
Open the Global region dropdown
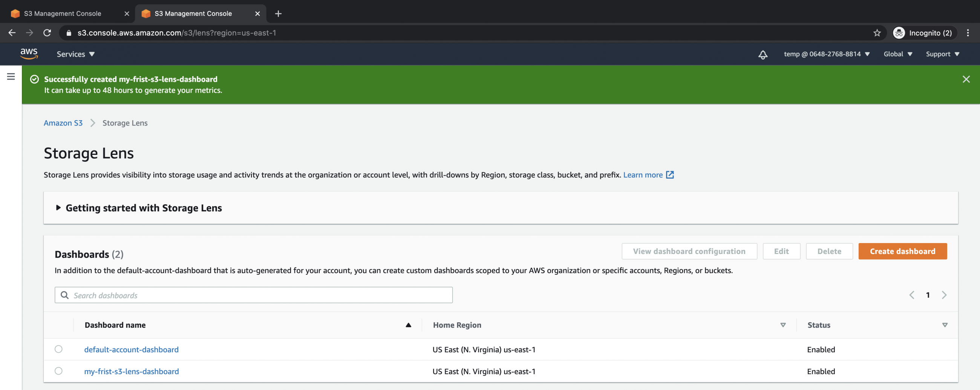pyautogui.click(x=897, y=54)
